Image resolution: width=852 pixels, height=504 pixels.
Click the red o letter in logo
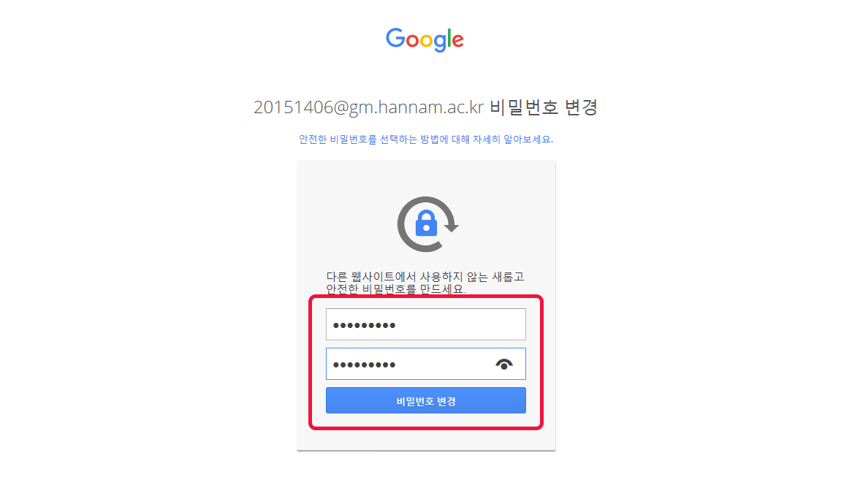[413, 42]
